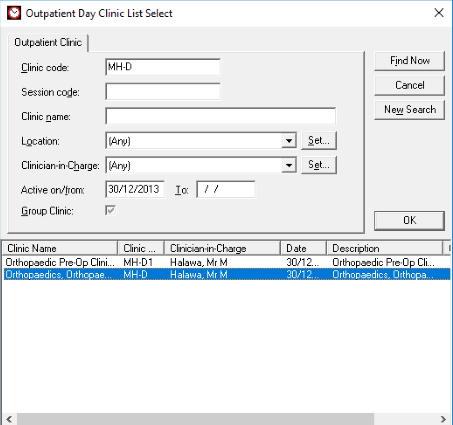Click the clock application icon in title bar

14,13
